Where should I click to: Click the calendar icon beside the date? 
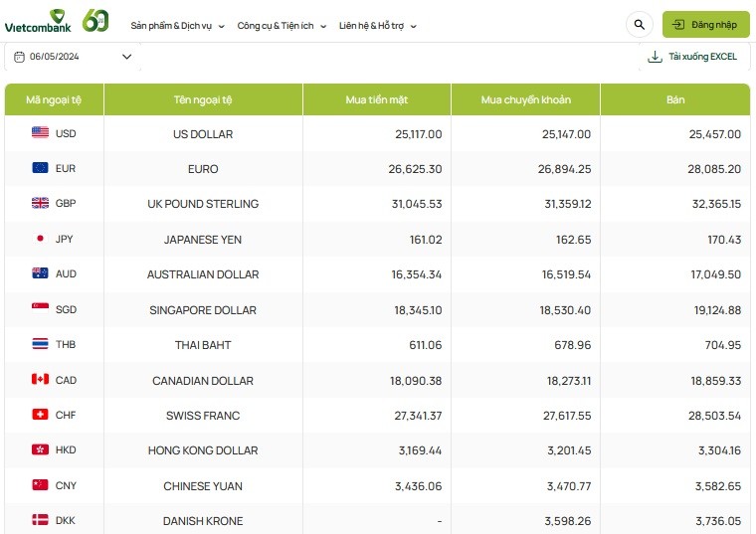[19, 57]
